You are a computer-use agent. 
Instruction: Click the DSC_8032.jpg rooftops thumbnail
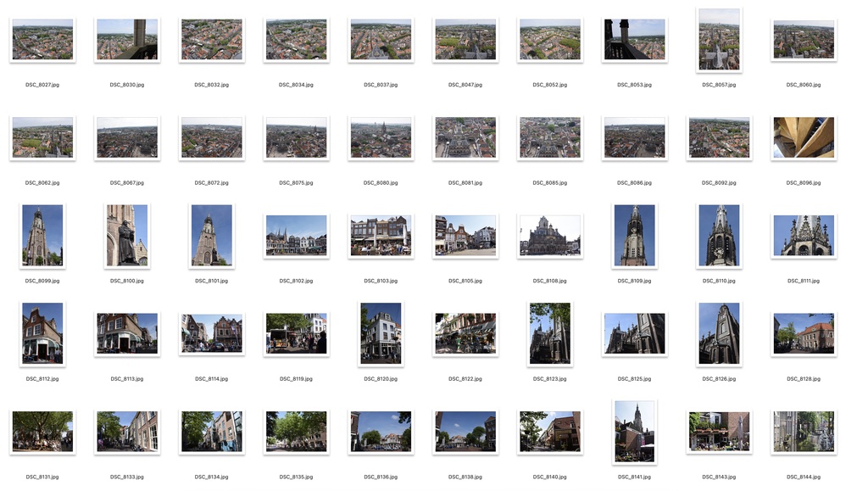point(212,39)
